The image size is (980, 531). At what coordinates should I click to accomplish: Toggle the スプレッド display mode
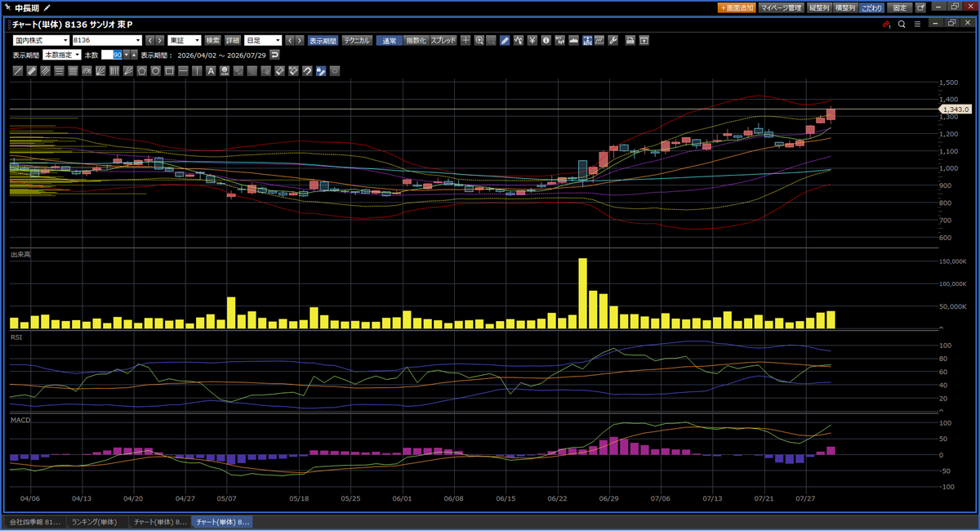[x=443, y=40]
